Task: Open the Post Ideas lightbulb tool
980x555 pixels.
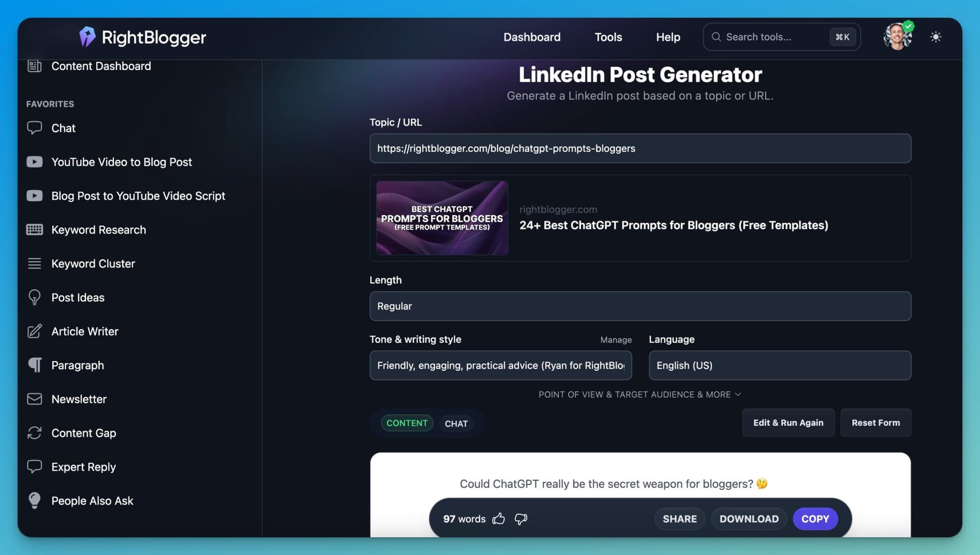Action: 78,297
